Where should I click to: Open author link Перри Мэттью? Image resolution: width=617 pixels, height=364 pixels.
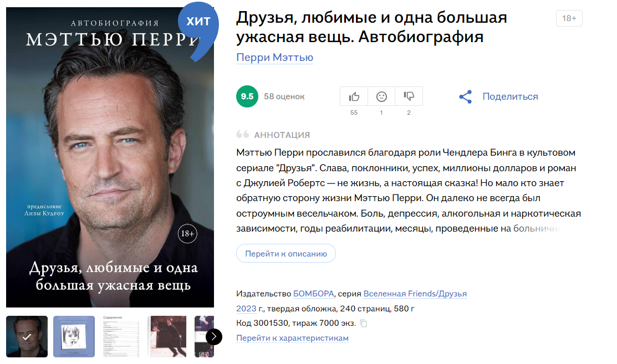pyautogui.click(x=274, y=58)
